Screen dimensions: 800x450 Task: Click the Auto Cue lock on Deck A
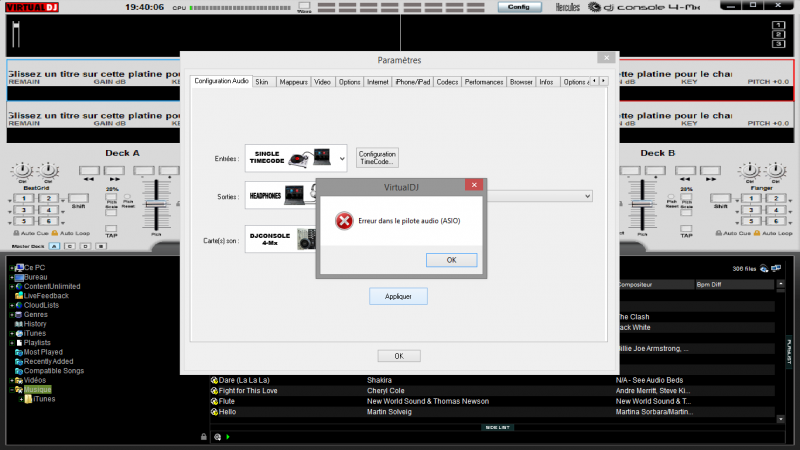pos(16,233)
